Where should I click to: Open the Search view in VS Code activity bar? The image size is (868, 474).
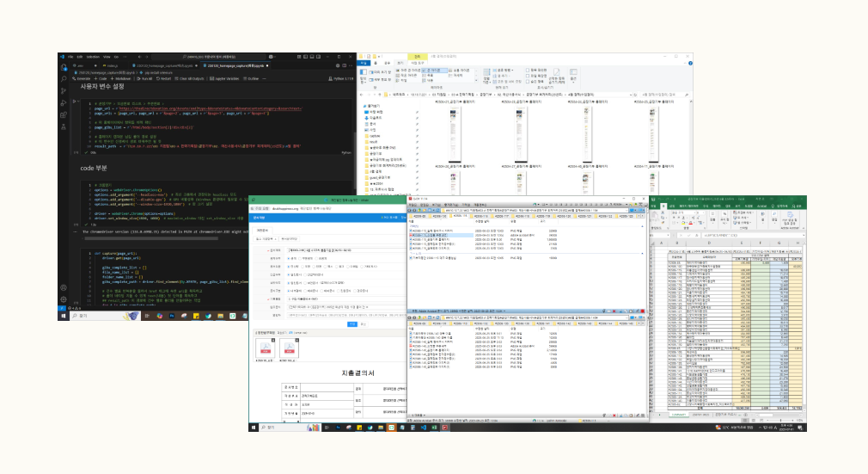click(63, 79)
